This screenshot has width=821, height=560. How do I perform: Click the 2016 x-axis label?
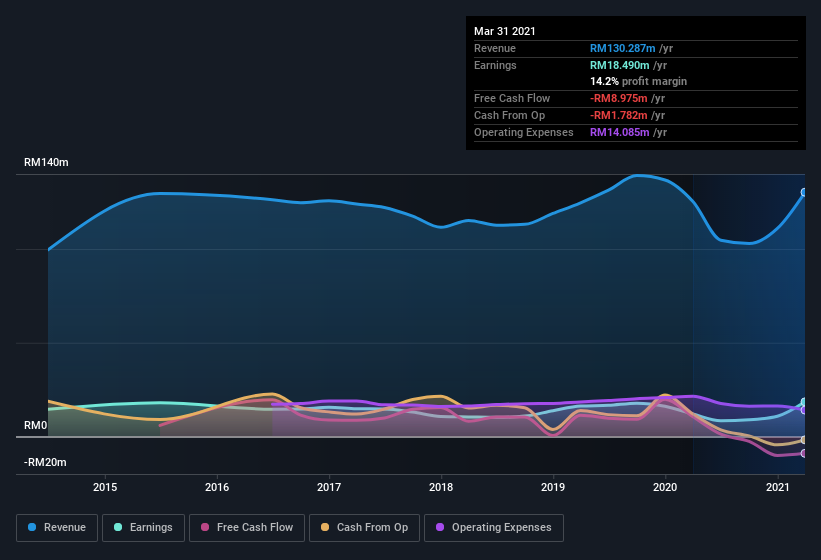(217, 487)
